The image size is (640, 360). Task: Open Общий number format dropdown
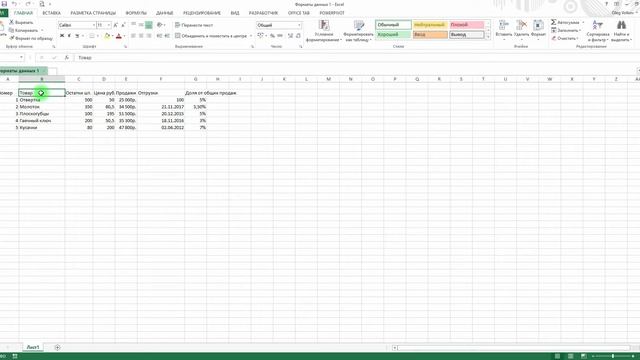[299, 25]
